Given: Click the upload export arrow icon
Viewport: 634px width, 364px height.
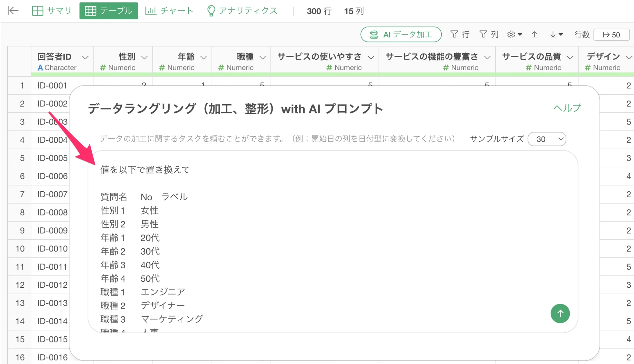Looking at the screenshot, I should pos(534,35).
